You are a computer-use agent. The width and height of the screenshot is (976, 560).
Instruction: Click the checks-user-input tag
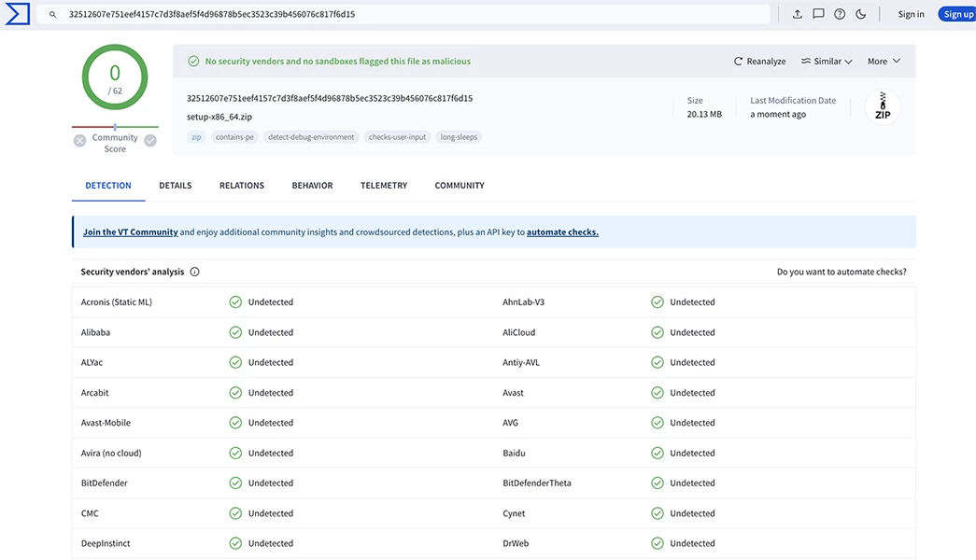coord(397,137)
